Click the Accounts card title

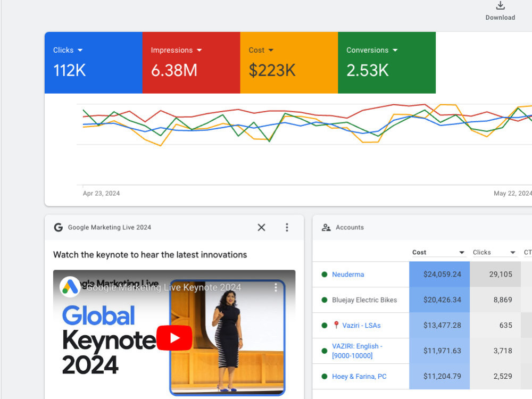coord(350,227)
